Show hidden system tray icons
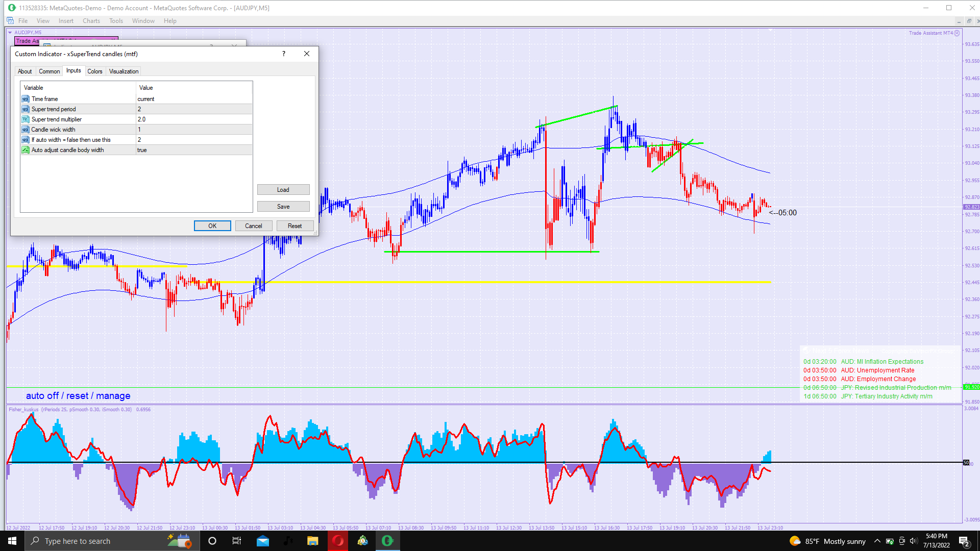Image resolution: width=980 pixels, height=551 pixels. click(877, 541)
